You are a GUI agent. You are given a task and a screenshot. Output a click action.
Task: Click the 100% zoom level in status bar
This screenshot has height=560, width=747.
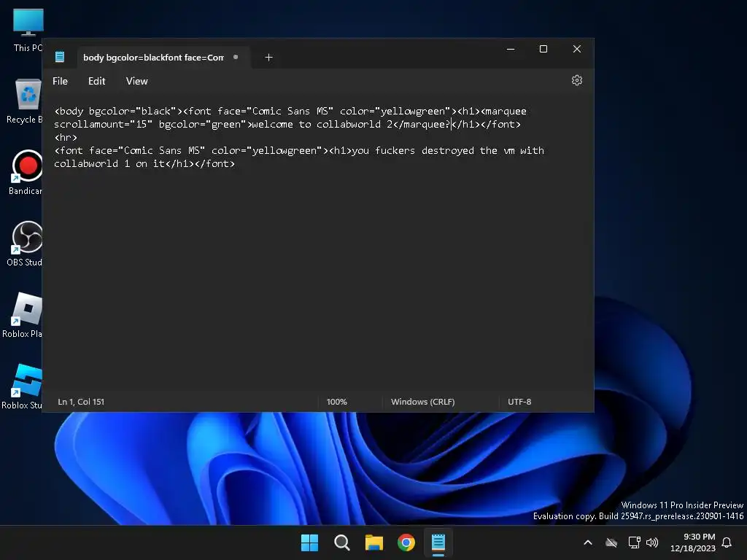tap(337, 402)
